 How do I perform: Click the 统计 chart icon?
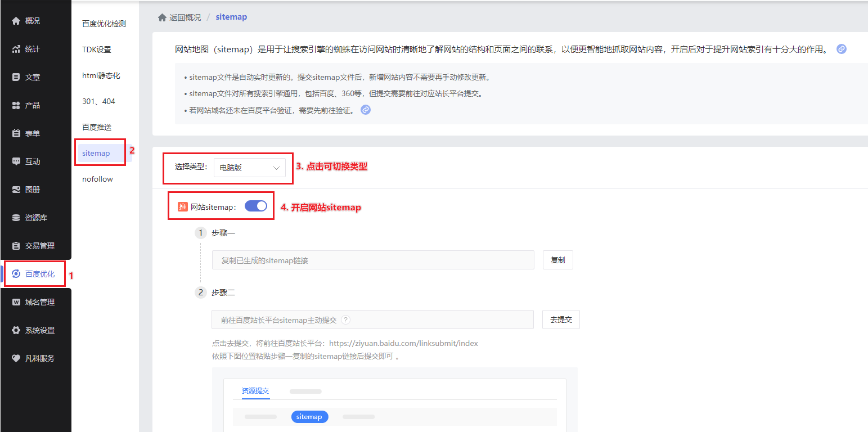click(16, 49)
